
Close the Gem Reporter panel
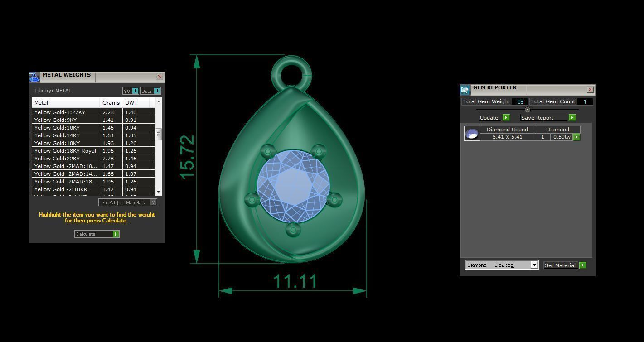tap(590, 90)
